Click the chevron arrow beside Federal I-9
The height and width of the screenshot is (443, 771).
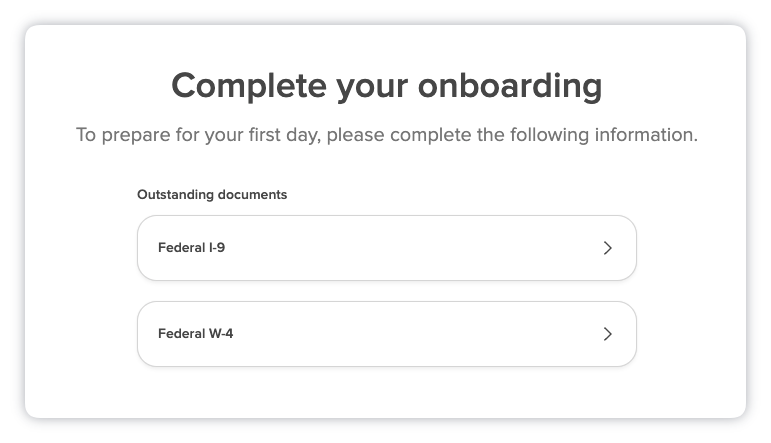coord(608,248)
